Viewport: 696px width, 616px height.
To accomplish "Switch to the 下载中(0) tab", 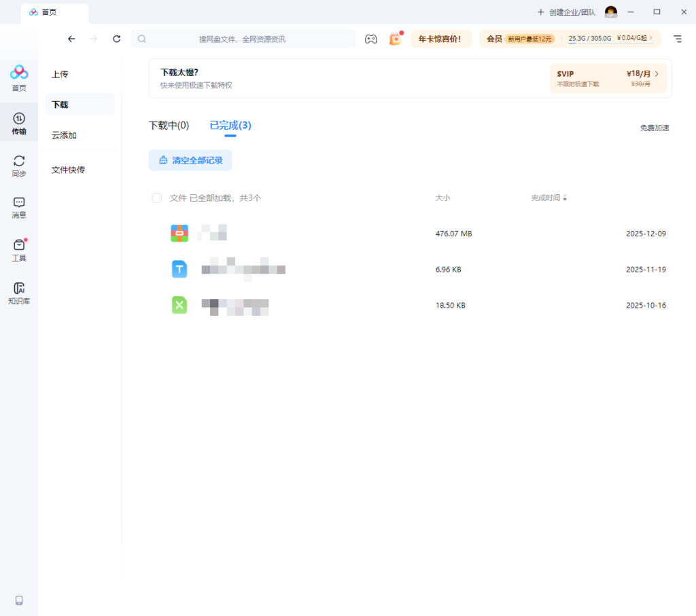I will point(169,126).
